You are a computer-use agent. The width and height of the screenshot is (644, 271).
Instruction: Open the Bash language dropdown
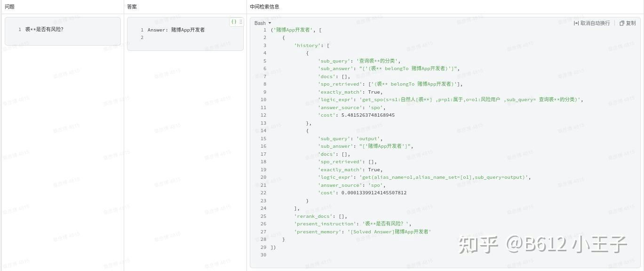(x=262, y=23)
